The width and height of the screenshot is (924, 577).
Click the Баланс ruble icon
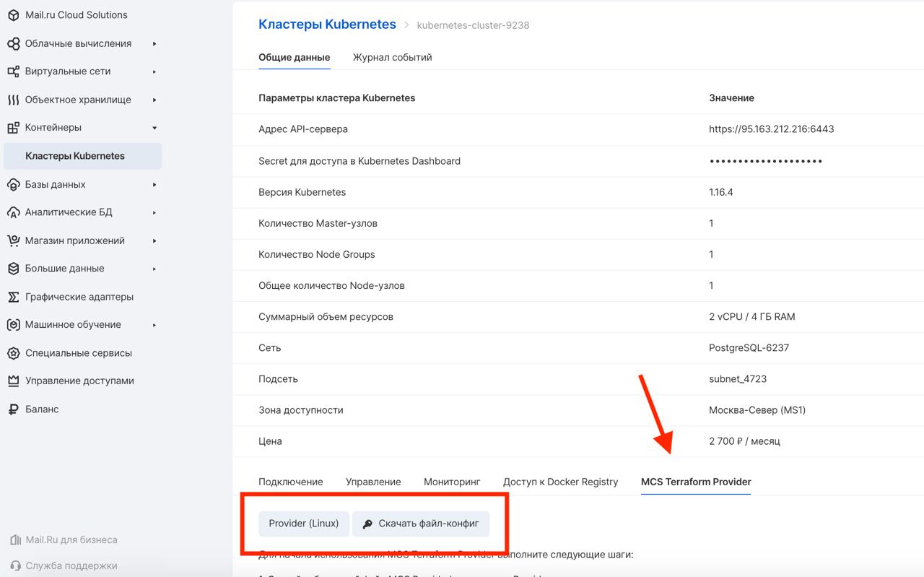tap(13, 409)
